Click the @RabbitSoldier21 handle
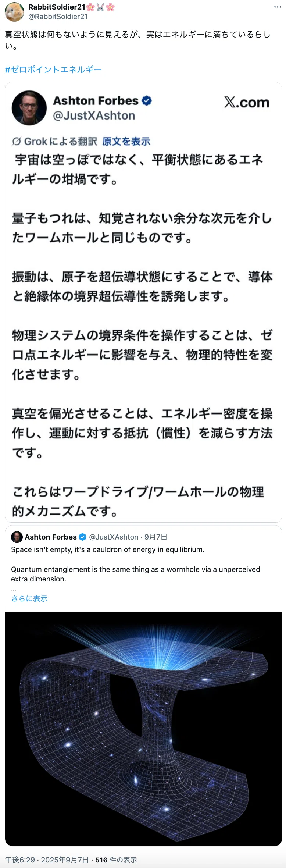The width and height of the screenshot is (286, 868). pyautogui.click(x=58, y=17)
